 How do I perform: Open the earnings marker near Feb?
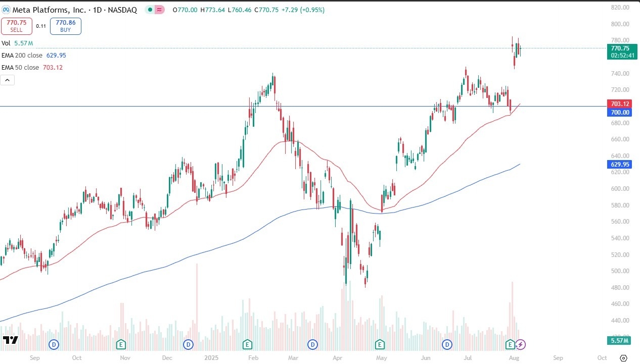(247, 344)
